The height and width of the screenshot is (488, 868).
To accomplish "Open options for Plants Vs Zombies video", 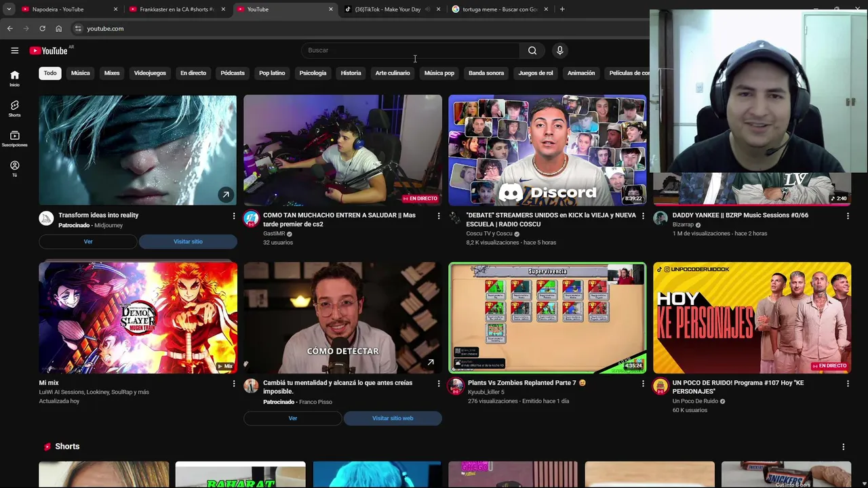I will click(x=644, y=384).
